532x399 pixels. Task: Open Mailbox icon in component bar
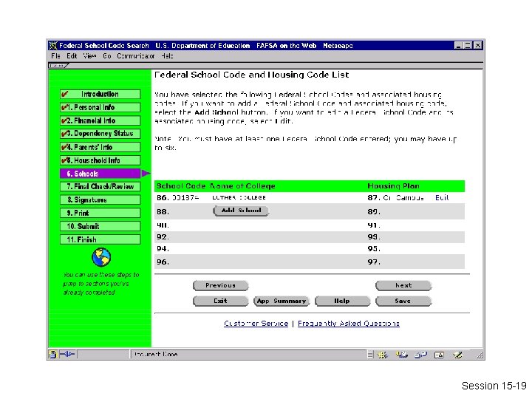click(x=401, y=355)
